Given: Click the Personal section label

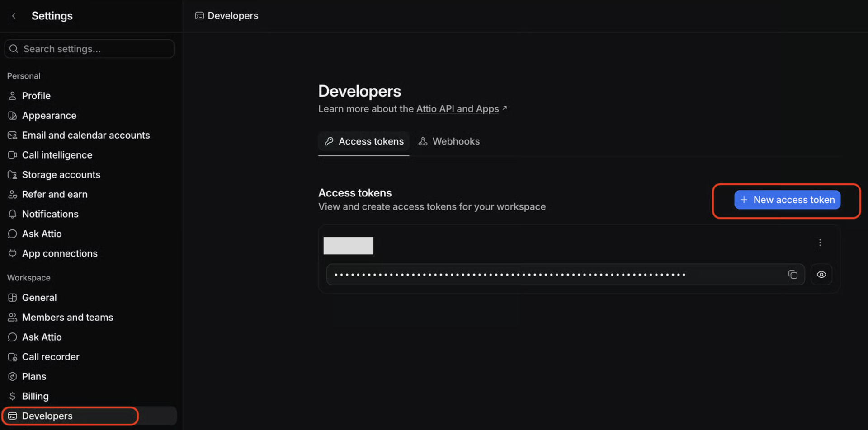Looking at the screenshot, I should click(x=24, y=76).
